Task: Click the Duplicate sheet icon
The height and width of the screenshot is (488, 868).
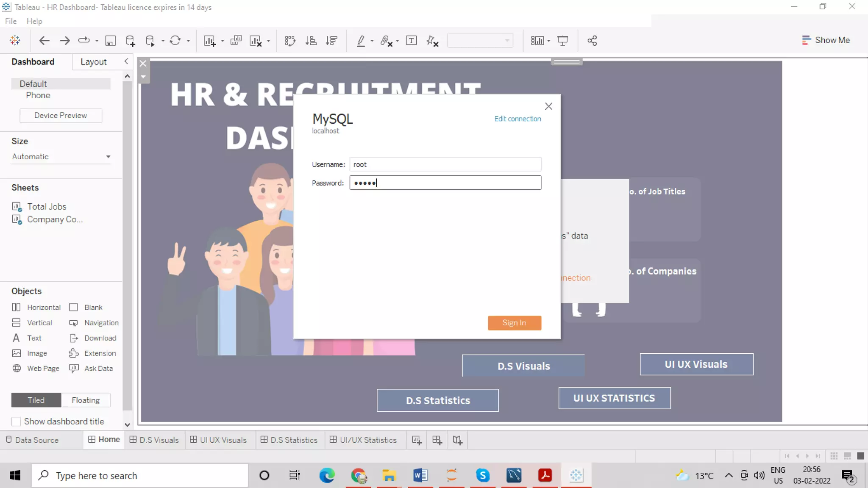Action: coord(236,40)
